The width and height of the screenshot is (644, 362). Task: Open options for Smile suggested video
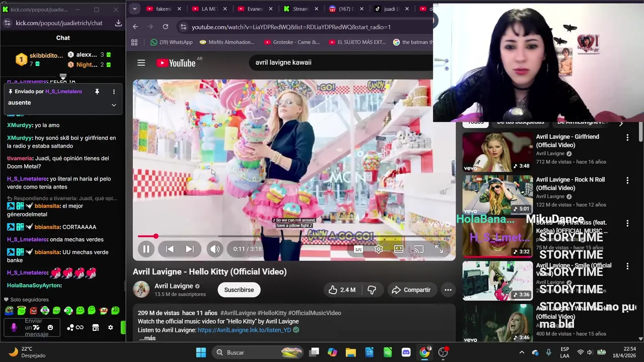click(x=627, y=266)
